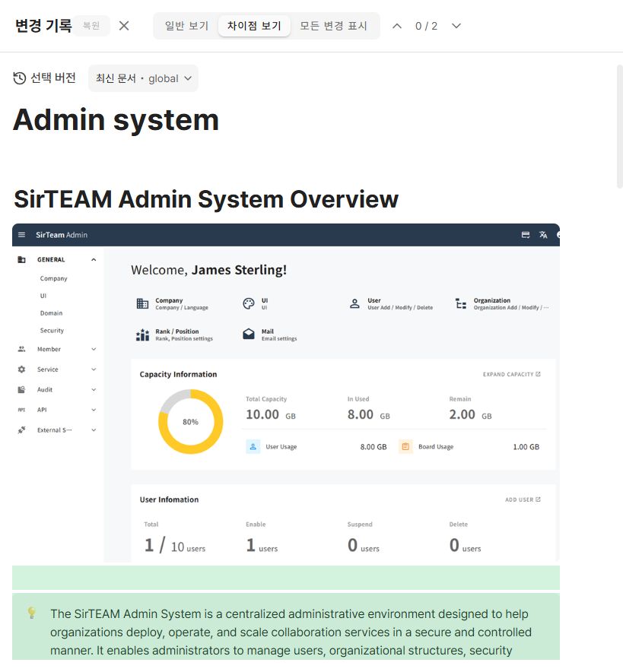Close the 변경 기록 panel with X
Screen dimensions: 623x672
pyautogui.click(x=124, y=26)
